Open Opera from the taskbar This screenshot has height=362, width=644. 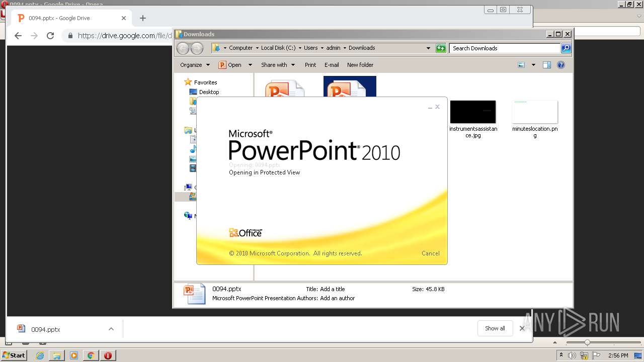pos(108,355)
